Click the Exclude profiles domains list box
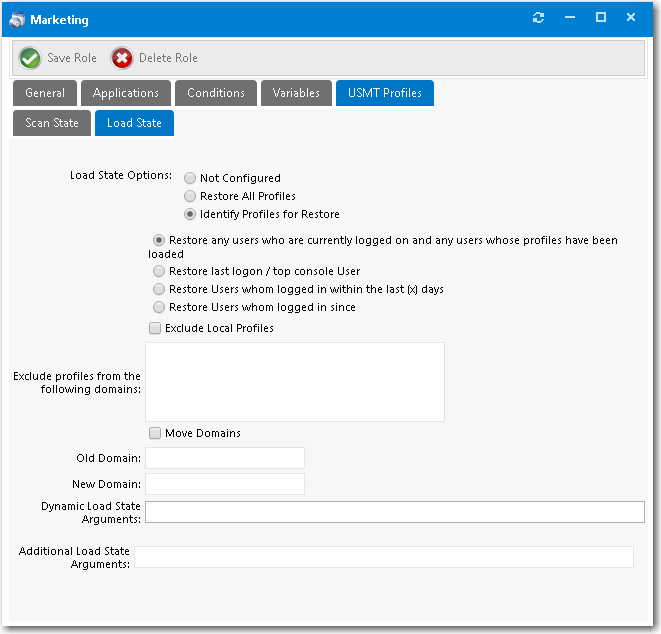The width and height of the screenshot is (661, 634). click(294, 381)
